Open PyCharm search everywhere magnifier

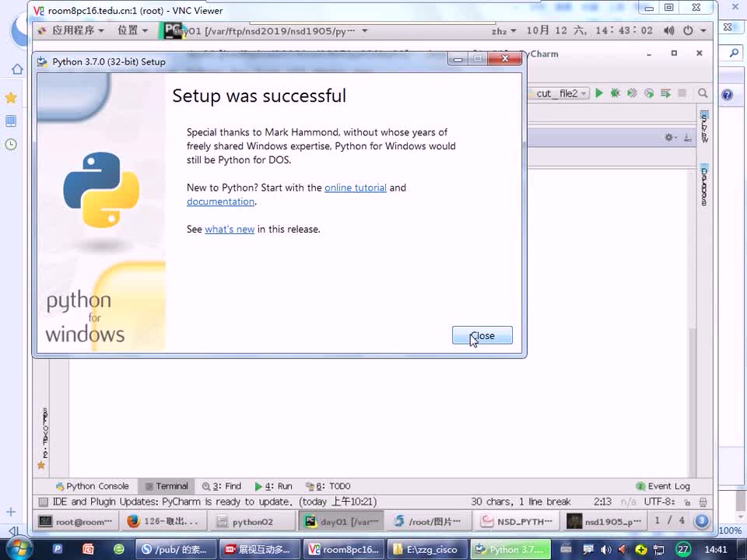703,93
